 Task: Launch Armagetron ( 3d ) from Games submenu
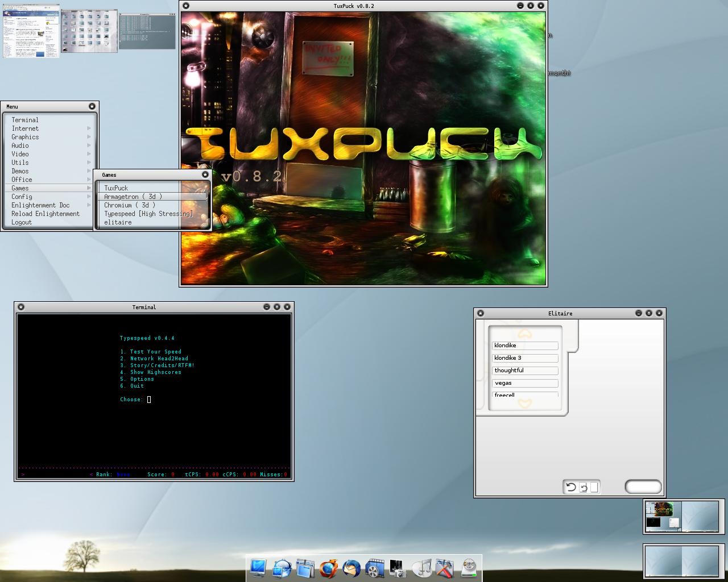152,197
